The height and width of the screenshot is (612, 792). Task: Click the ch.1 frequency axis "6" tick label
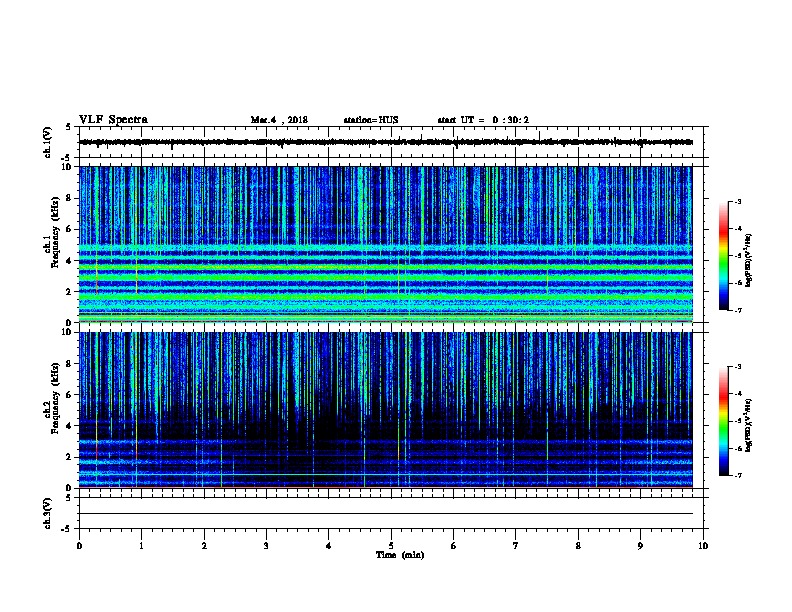click(x=70, y=229)
